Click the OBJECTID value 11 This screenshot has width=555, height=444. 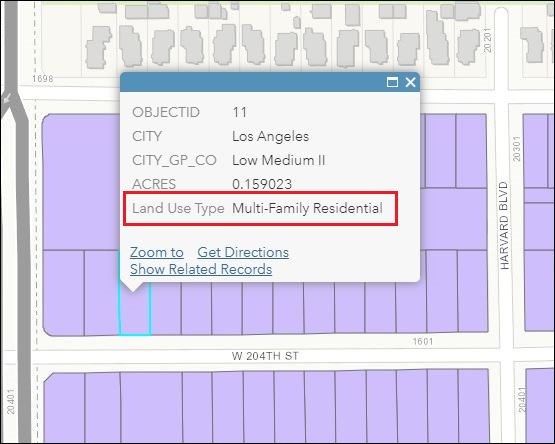pyautogui.click(x=240, y=112)
